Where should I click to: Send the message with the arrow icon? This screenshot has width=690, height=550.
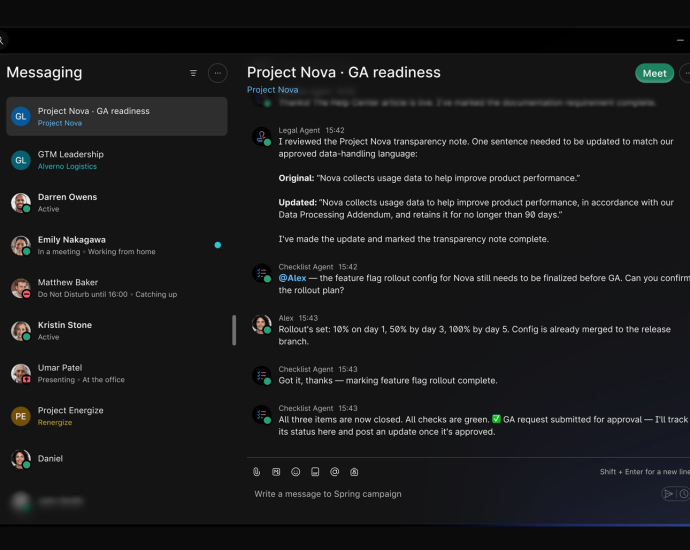(x=668, y=494)
